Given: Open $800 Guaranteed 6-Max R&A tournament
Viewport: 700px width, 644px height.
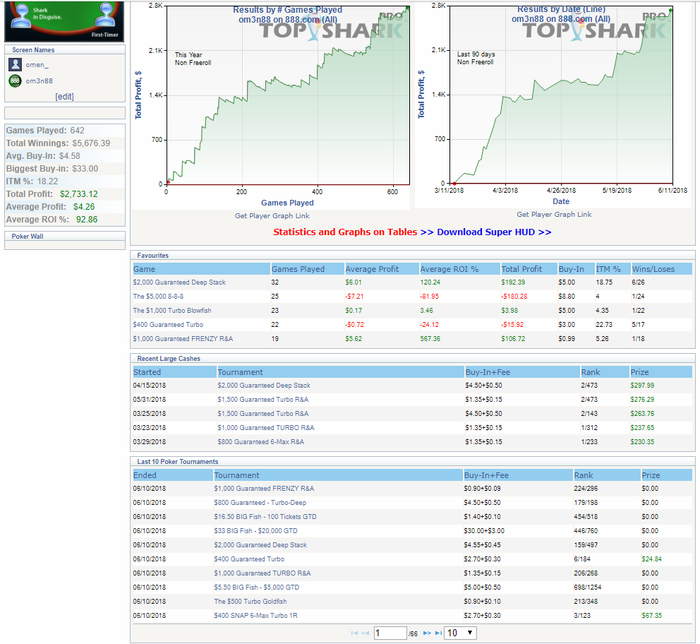Looking at the screenshot, I should pos(261,442).
